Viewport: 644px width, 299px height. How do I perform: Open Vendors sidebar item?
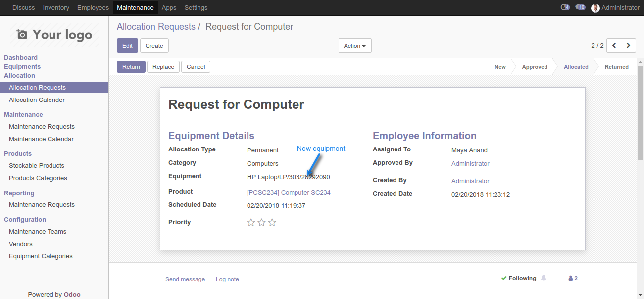[54, 244]
